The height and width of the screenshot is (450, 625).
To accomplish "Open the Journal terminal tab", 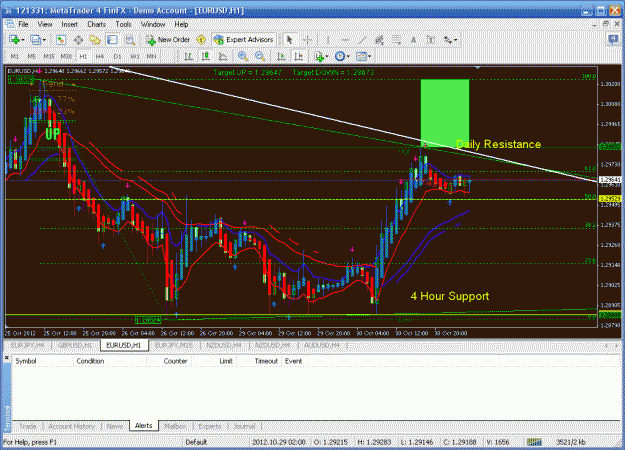I will 244,426.
